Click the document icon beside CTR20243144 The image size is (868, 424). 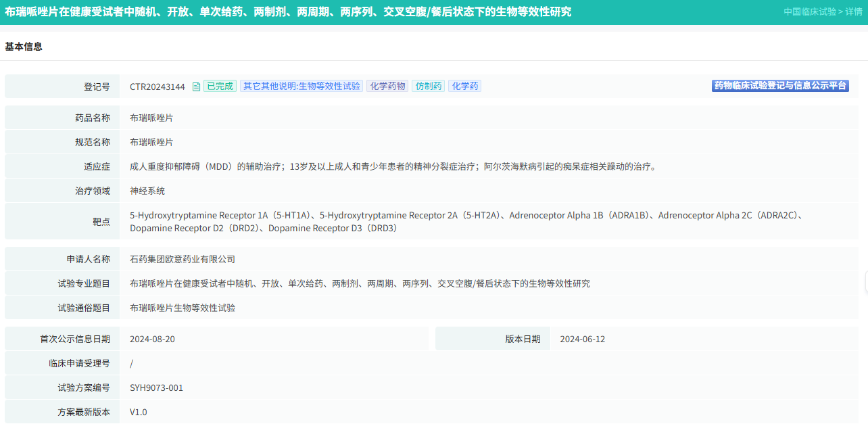pos(196,87)
